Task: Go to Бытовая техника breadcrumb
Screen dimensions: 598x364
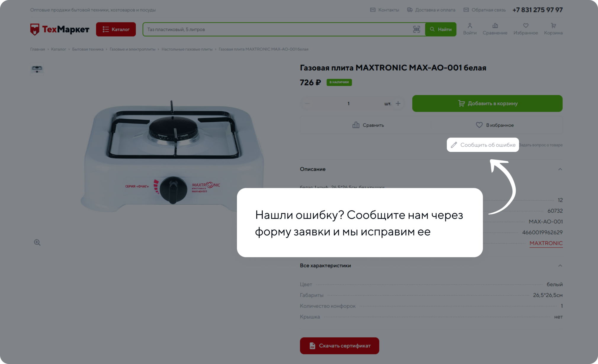Action: tap(88, 49)
